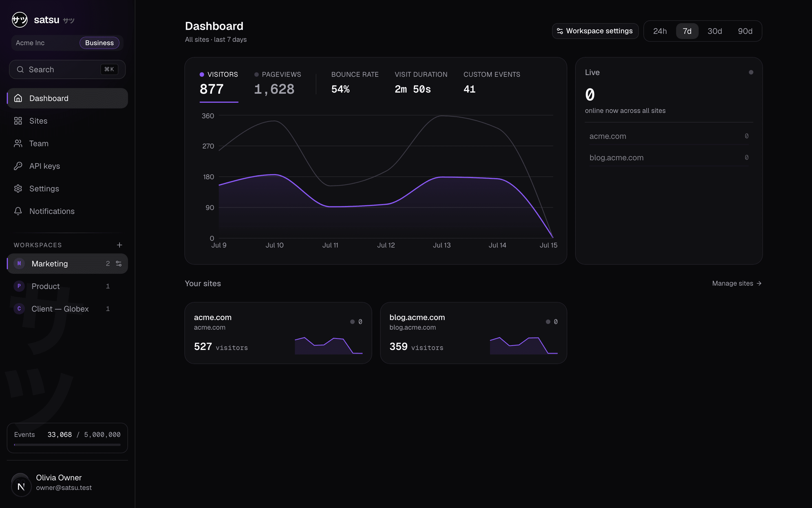Click acme.com card status dot

352,321
